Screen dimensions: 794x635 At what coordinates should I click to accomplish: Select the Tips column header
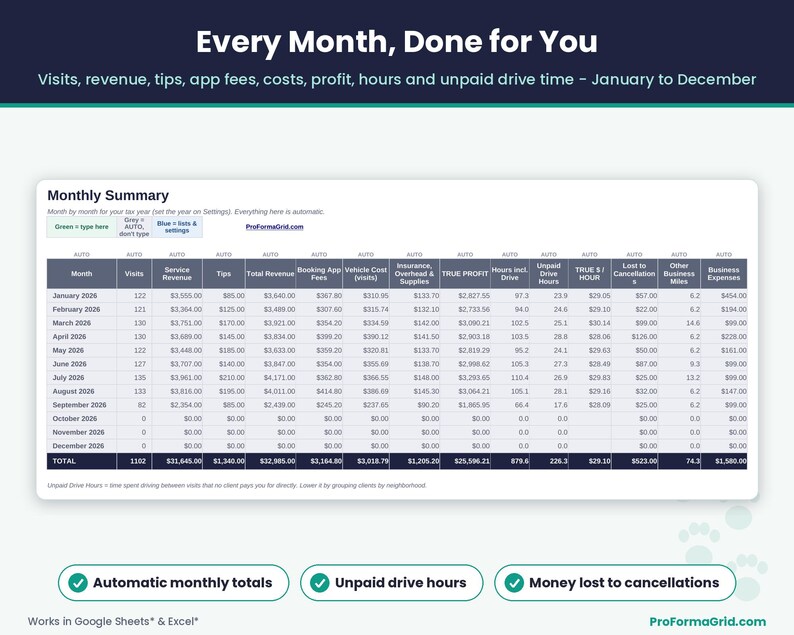(224, 273)
